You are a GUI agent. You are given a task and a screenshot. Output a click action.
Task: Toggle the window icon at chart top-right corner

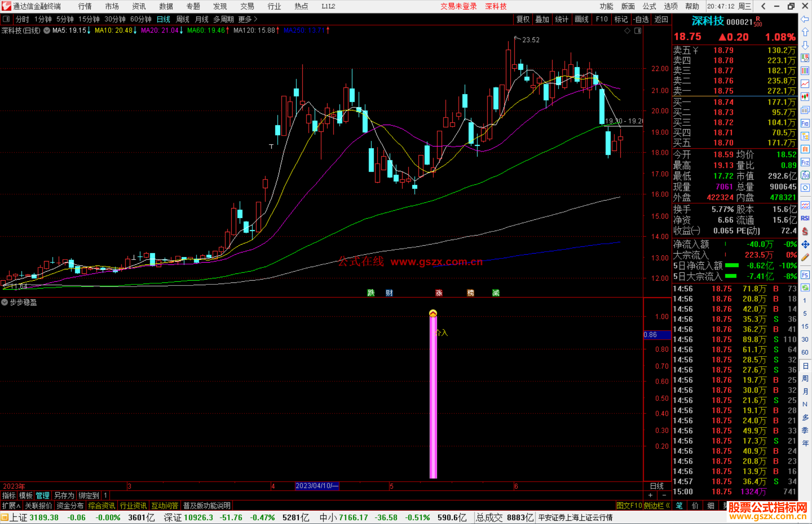tap(638, 31)
